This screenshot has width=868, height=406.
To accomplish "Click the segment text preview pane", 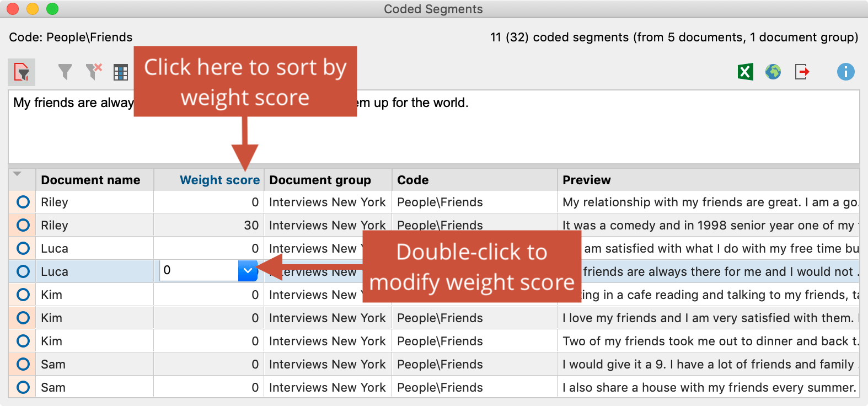I will pos(433,127).
